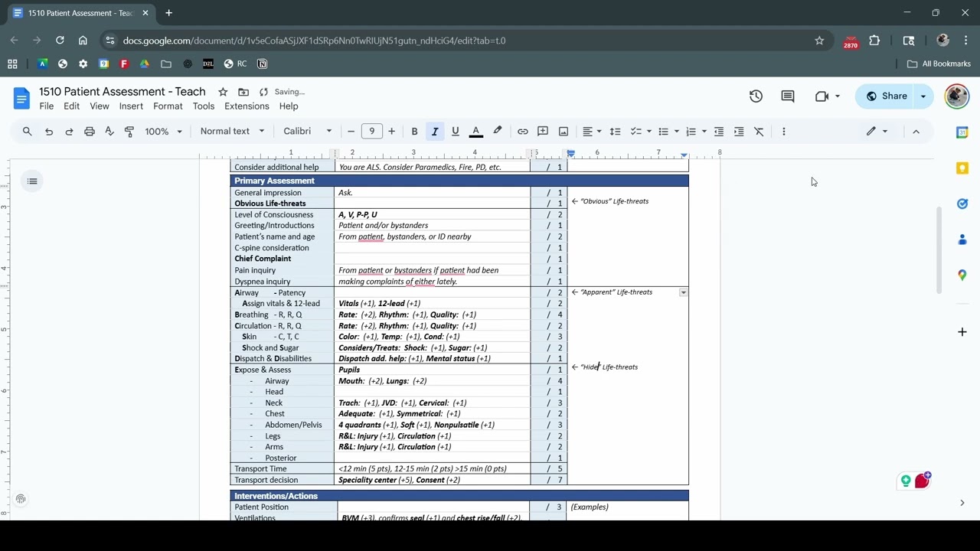Open the Share quick actions dropdown
Image resolution: width=980 pixels, height=551 pixels.
pos(923,96)
